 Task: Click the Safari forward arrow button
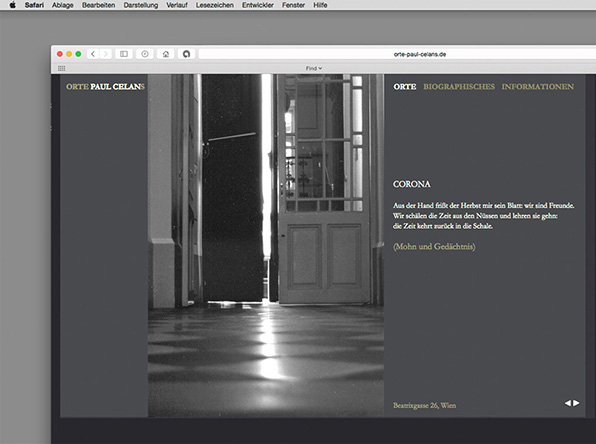click(x=106, y=54)
